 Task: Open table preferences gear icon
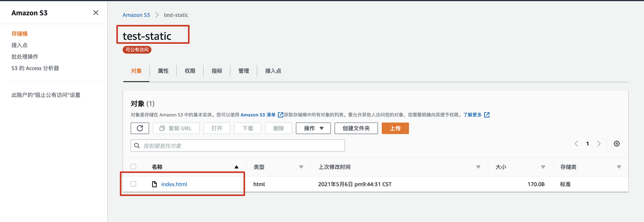616,144
